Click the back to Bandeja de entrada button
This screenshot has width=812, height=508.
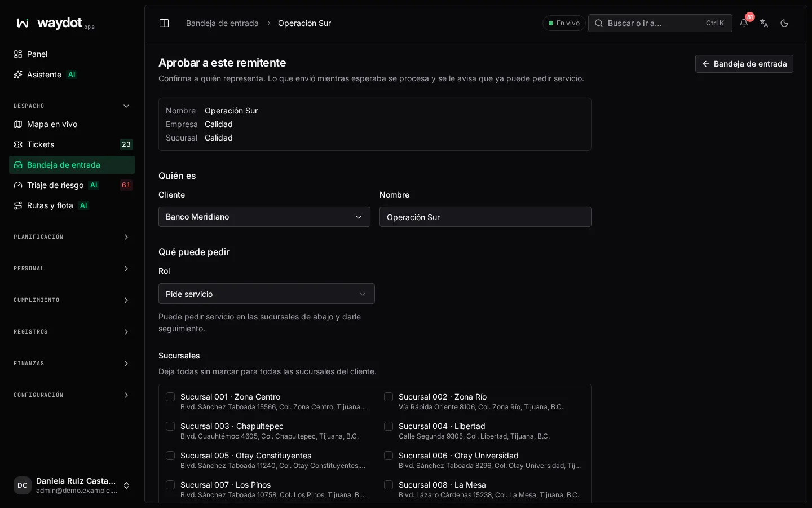(x=744, y=64)
